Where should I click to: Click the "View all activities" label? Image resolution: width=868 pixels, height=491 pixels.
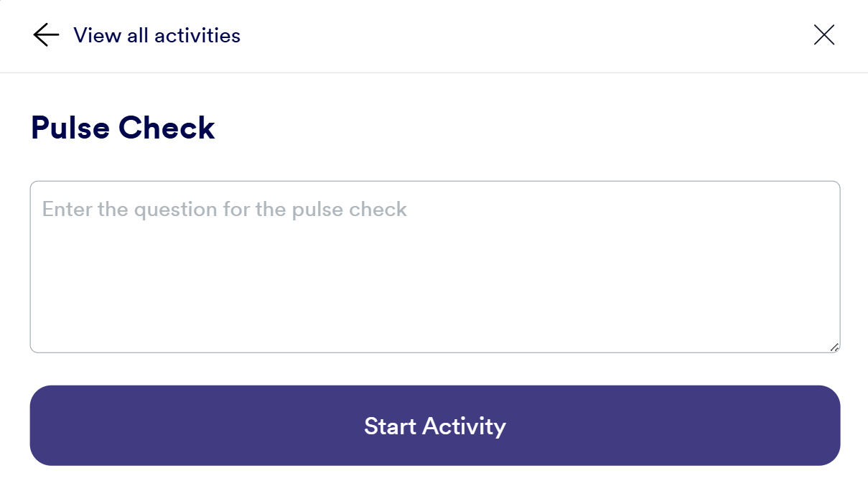tap(157, 35)
